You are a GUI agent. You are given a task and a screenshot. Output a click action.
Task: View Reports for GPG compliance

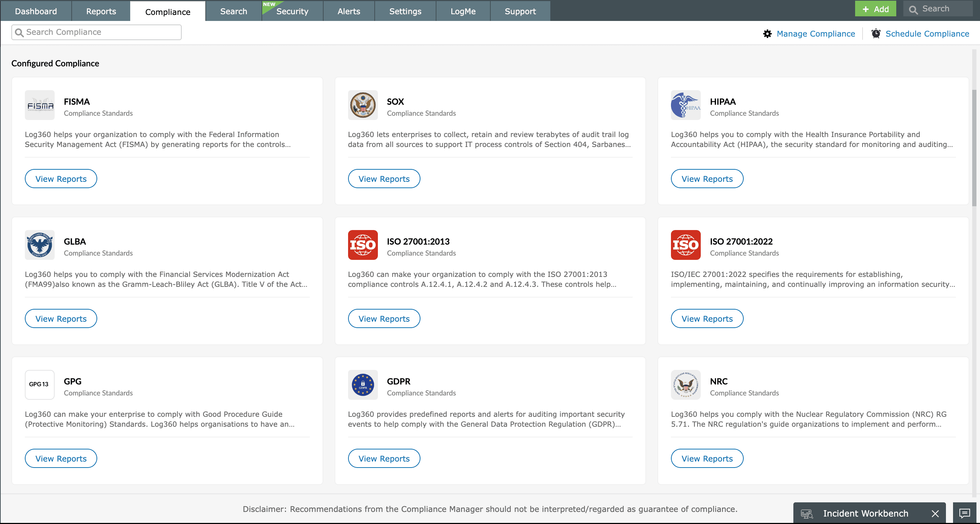coord(61,458)
